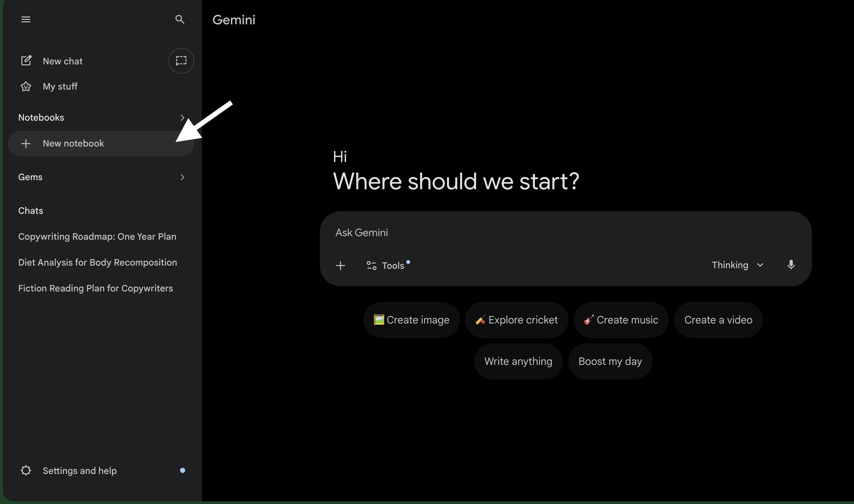
Task: Open the Copywriting Roadmap: One Year Plan chat
Action: click(97, 236)
